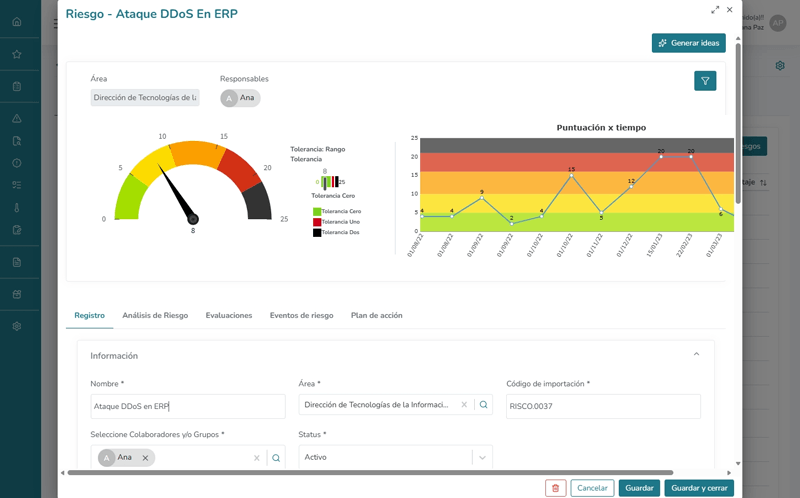
Task: Click the sort arrows in the background table
Action: click(x=763, y=182)
